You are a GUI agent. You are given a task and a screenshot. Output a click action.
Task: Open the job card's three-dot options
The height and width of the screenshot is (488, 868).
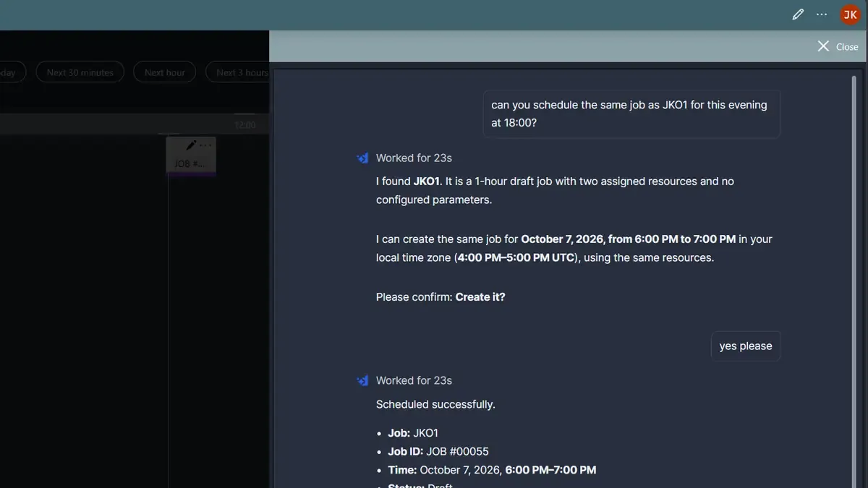click(205, 145)
